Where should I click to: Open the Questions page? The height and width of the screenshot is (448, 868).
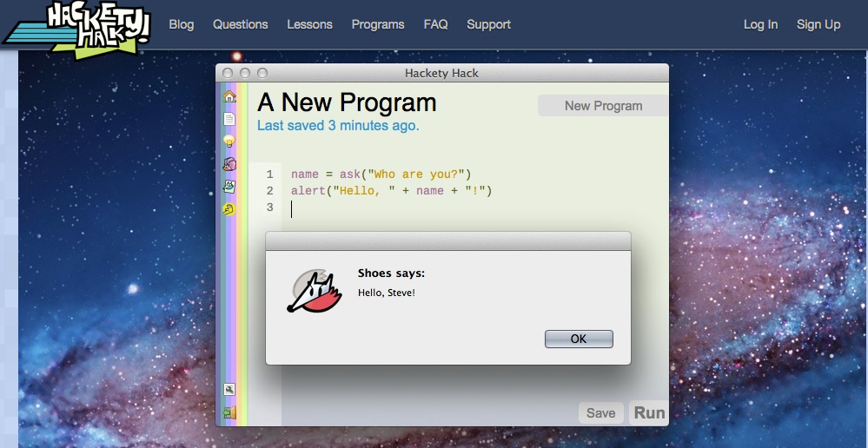[241, 24]
